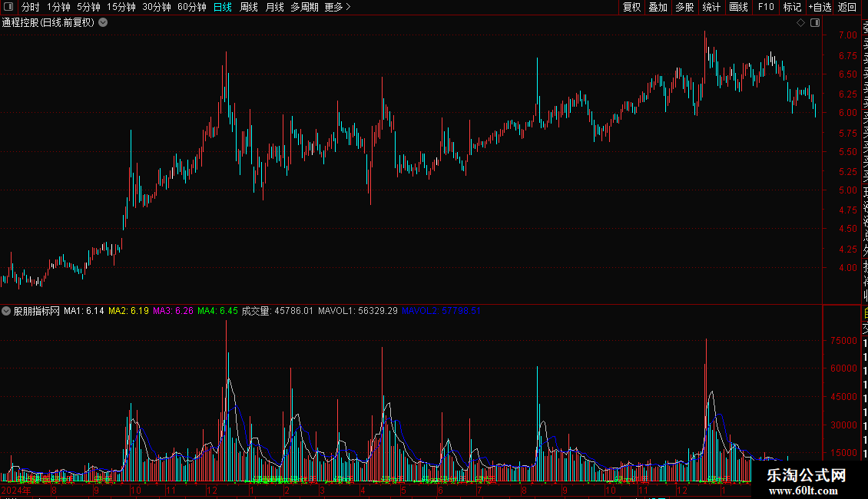Click the magenta MA3: 6.26 value

pos(174,311)
